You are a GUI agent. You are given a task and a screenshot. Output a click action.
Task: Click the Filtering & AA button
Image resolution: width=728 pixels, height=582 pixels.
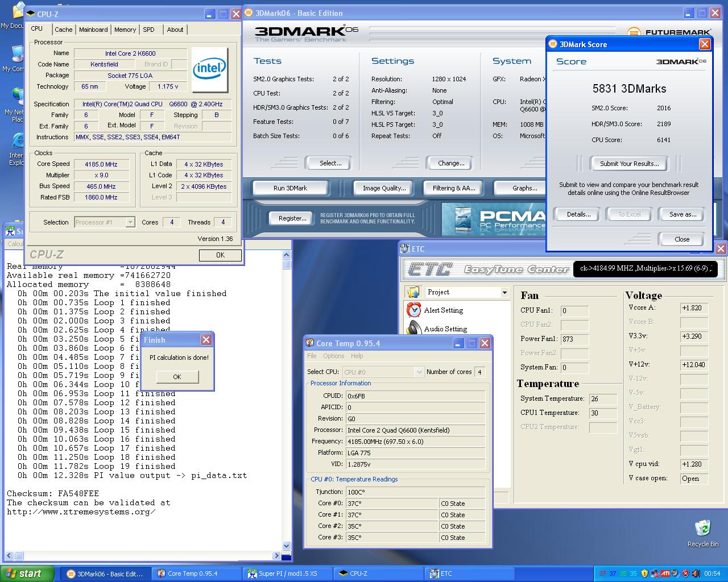pos(454,188)
